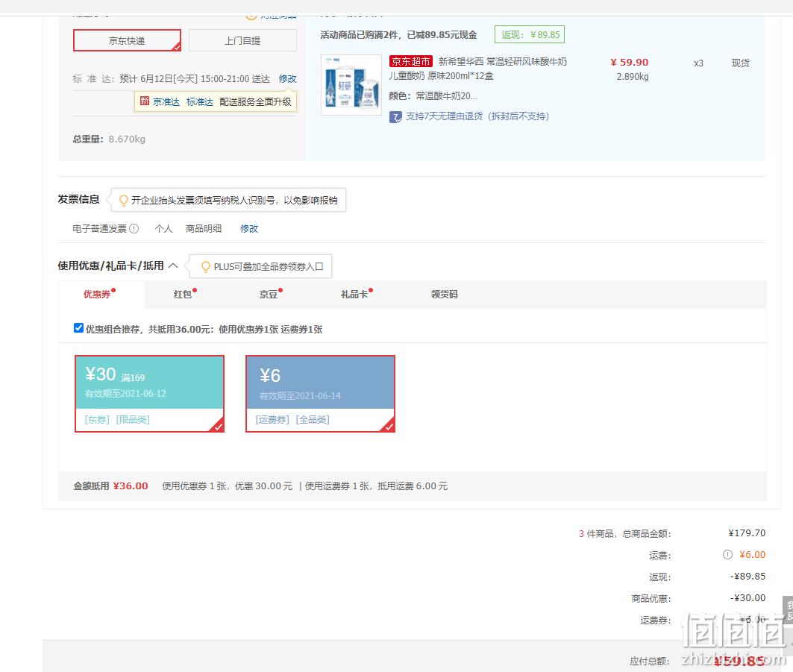
Task: Uncheck 优惠组合推荐 checkbox
Action: click(x=78, y=327)
